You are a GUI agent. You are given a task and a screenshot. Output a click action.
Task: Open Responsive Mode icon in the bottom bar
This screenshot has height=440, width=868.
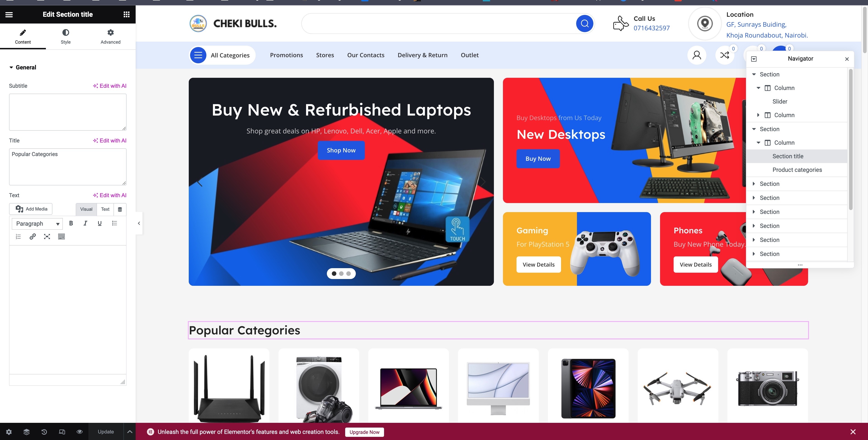62,432
